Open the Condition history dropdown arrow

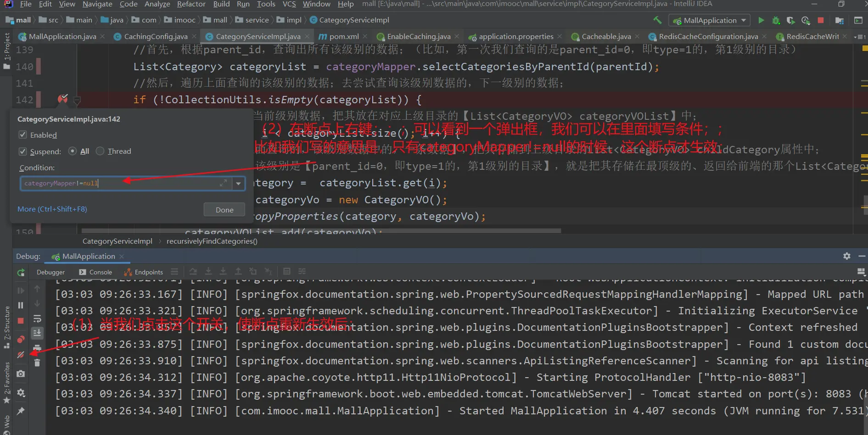click(x=238, y=184)
